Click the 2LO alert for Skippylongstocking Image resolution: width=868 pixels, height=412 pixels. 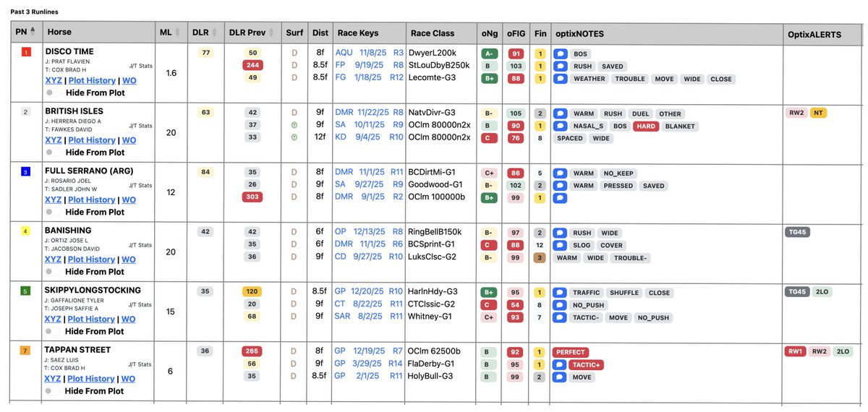click(822, 292)
